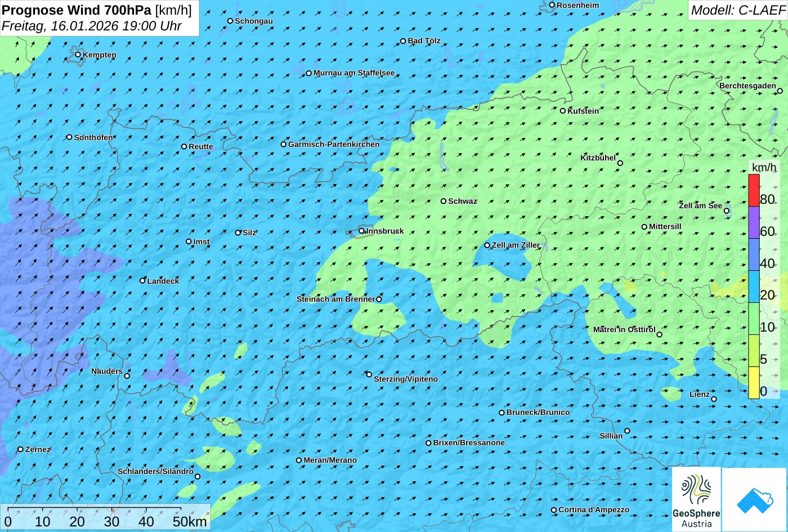Viewport: 788px width, 532px height.
Task: Click the 'Kitzbühel' label
Action: [598, 158]
